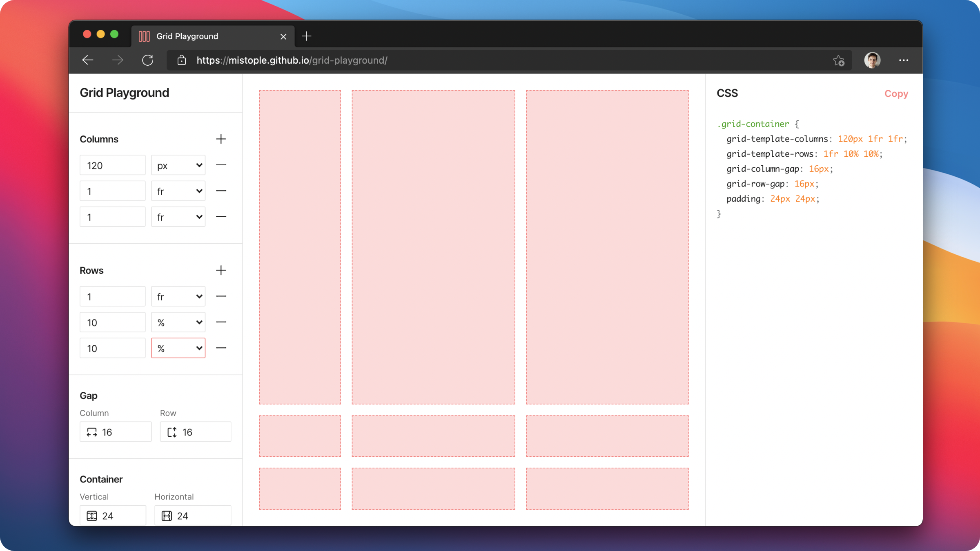Add a new row with plus icon
The height and width of the screenshot is (551, 980).
[x=221, y=271]
